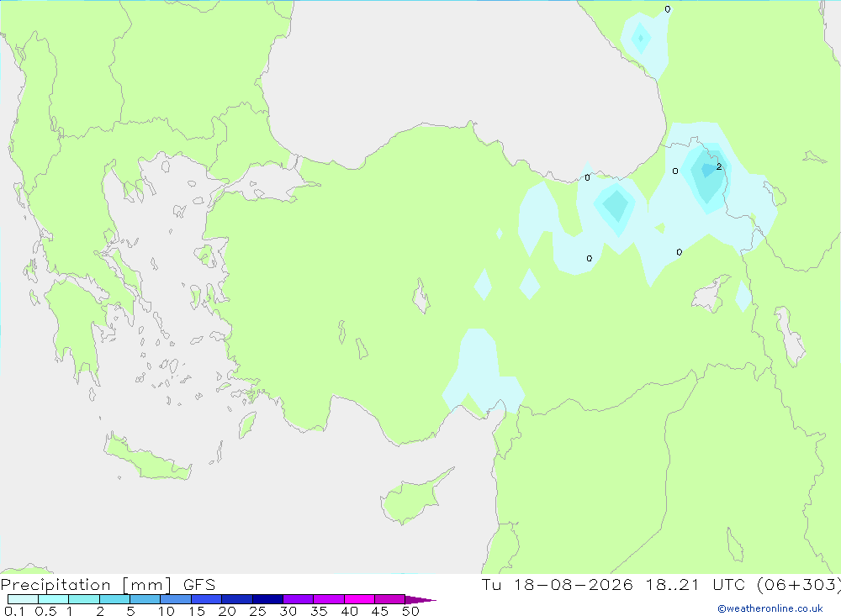Click the '2' precipitation value on the map

tap(719, 166)
